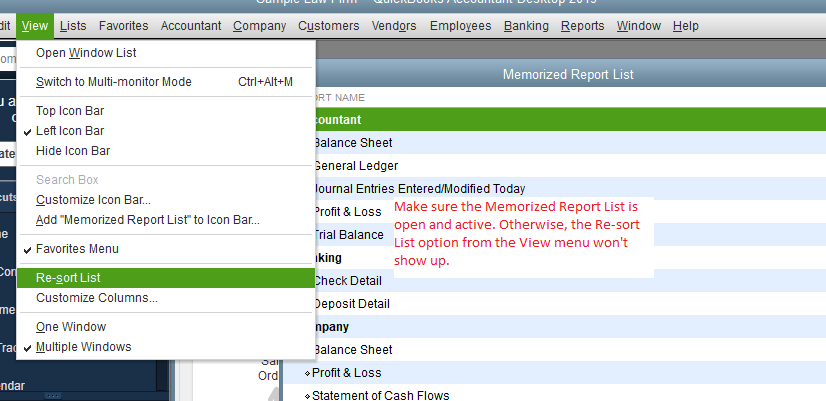Open the Accountant menu
The width and height of the screenshot is (826, 401).
(191, 26)
